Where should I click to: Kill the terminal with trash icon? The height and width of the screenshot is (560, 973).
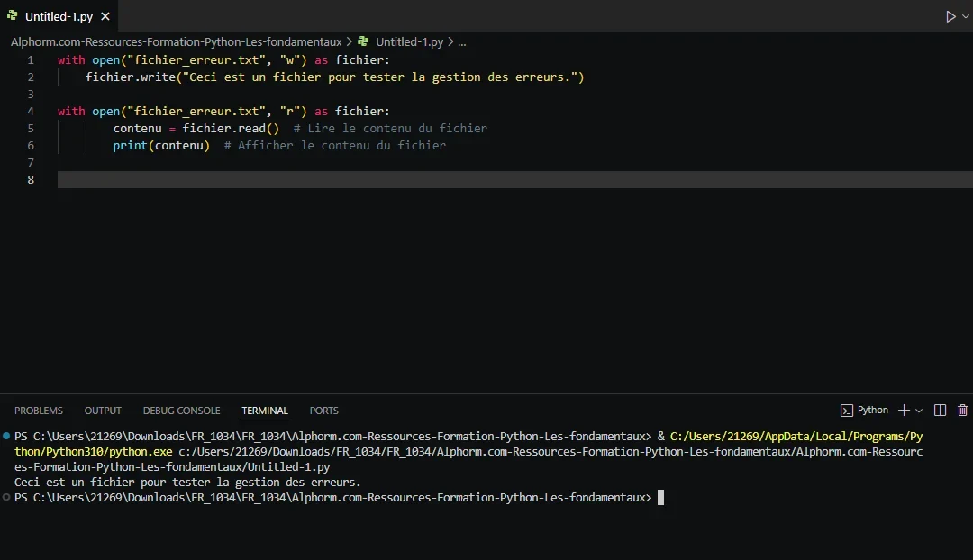[x=962, y=410]
